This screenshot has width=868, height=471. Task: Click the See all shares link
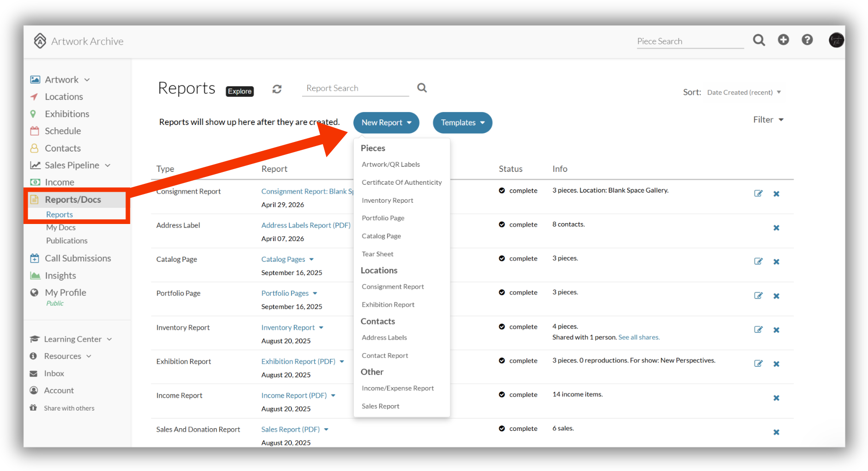point(639,337)
